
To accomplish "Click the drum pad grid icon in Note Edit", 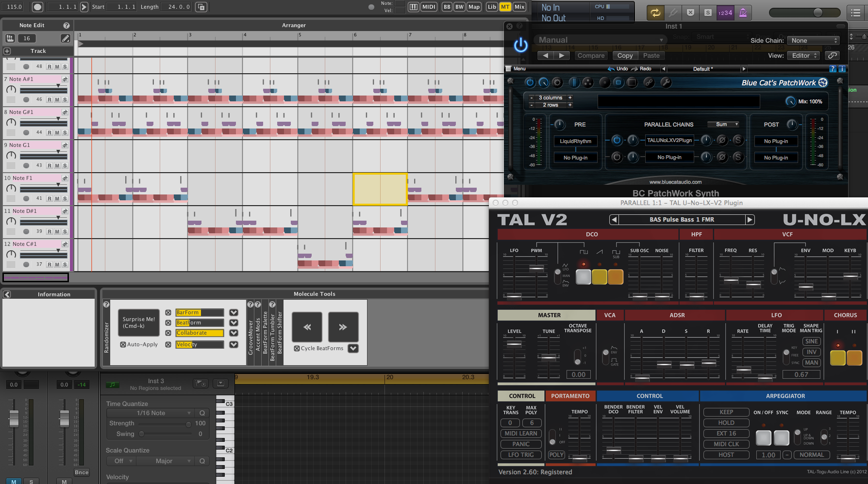I will (x=10, y=38).
